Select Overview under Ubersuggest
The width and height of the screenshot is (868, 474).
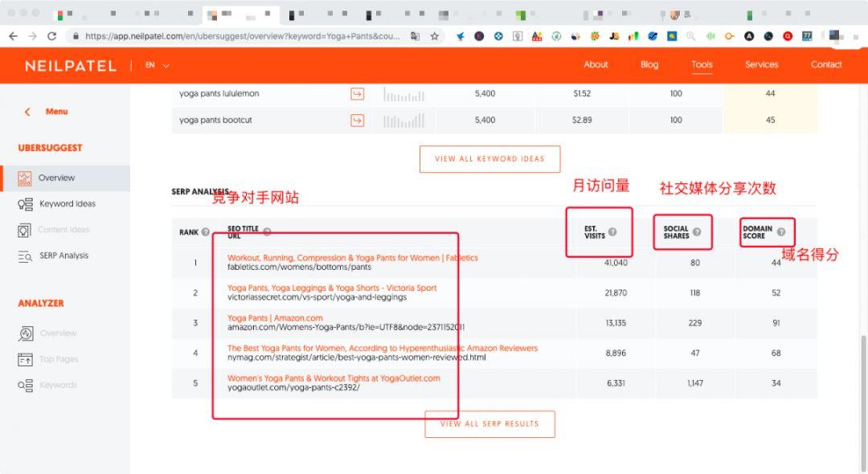66,178
